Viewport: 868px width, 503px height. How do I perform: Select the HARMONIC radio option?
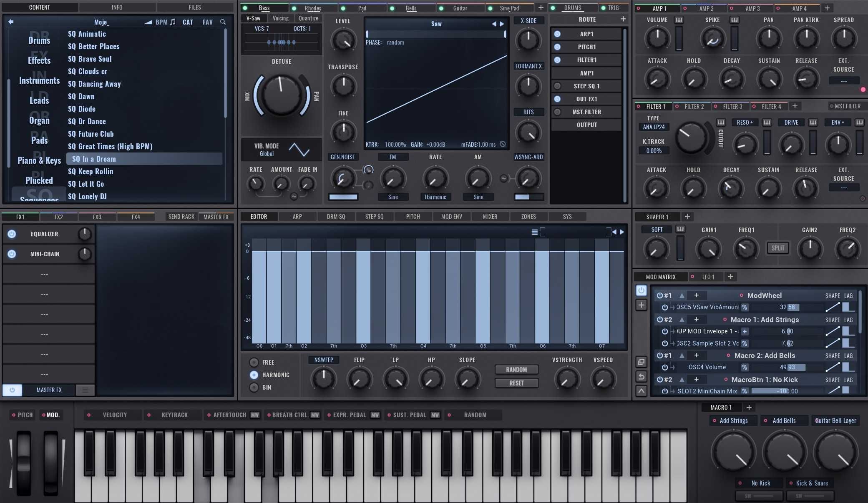[x=254, y=375]
